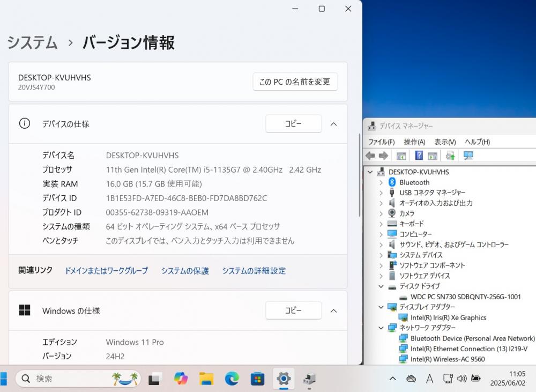Expand the Bluetooth tree node

(381, 182)
